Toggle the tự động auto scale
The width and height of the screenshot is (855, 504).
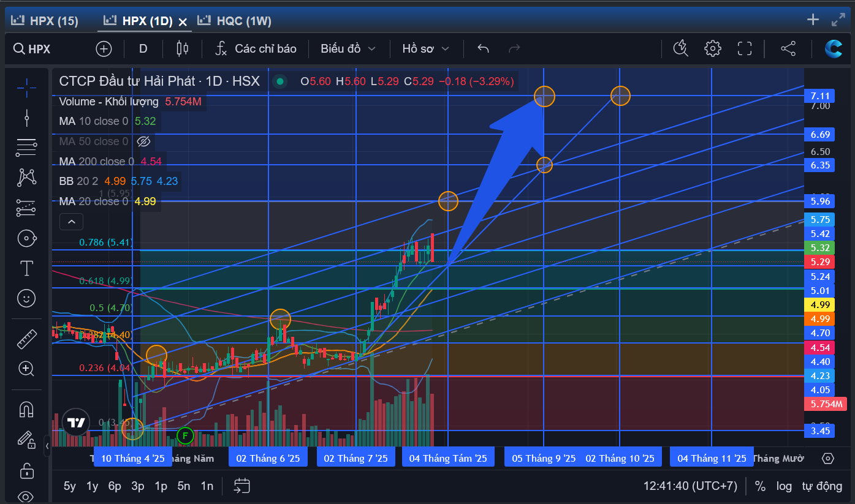click(823, 486)
